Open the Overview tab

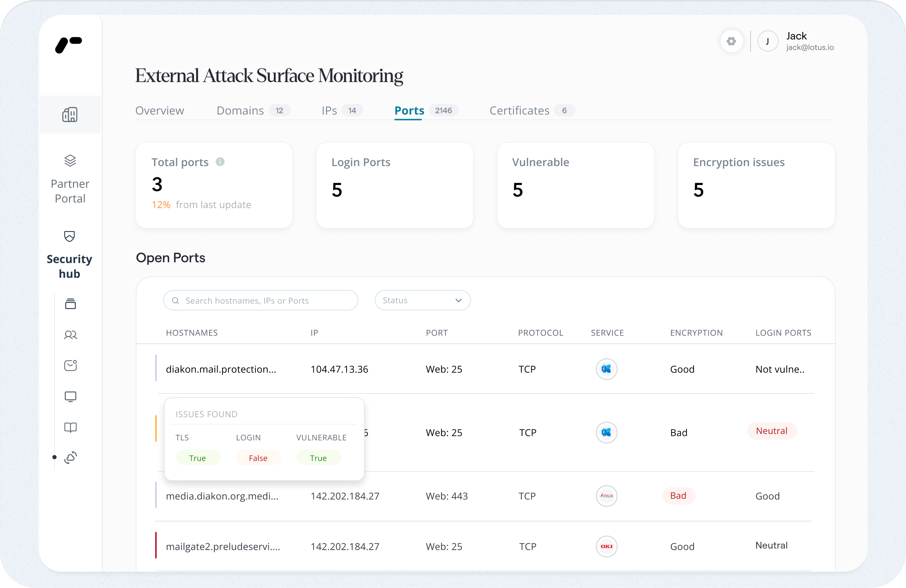click(x=160, y=110)
